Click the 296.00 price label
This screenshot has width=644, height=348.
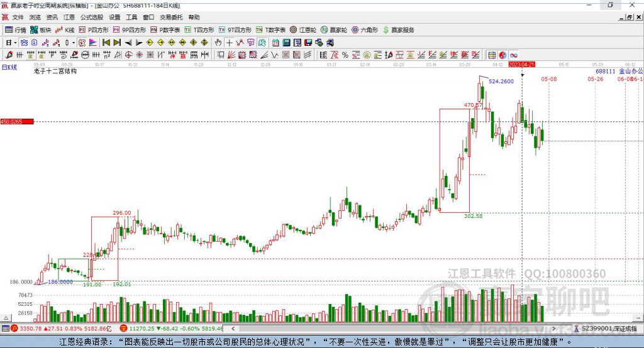click(x=122, y=212)
